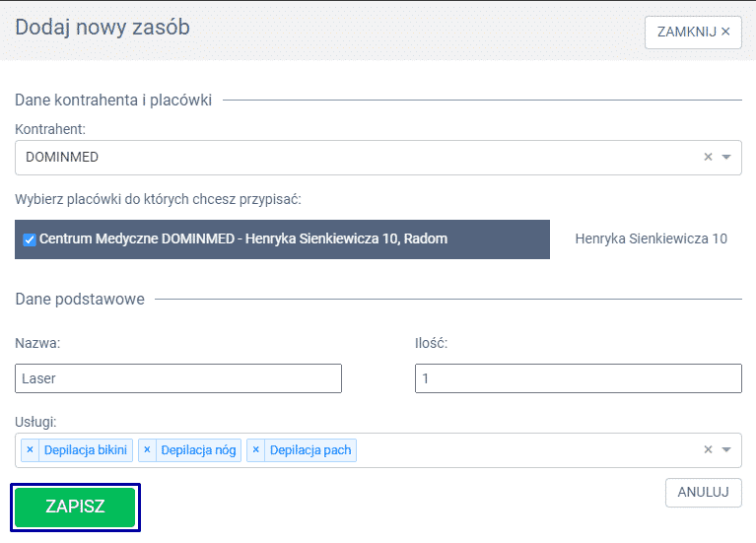The height and width of the screenshot is (543, 756).
Task: Remove the Depilacja pach tag
Action: pos(256,450)
